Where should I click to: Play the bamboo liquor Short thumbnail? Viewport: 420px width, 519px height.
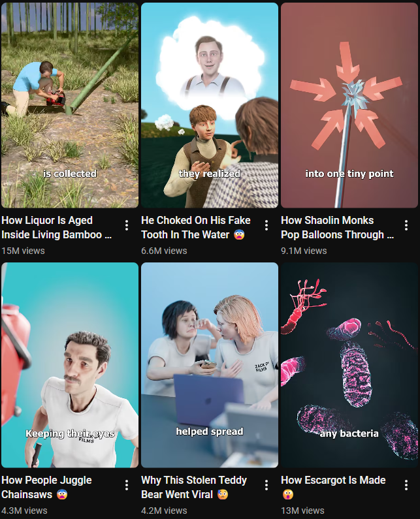pos(70,105)
